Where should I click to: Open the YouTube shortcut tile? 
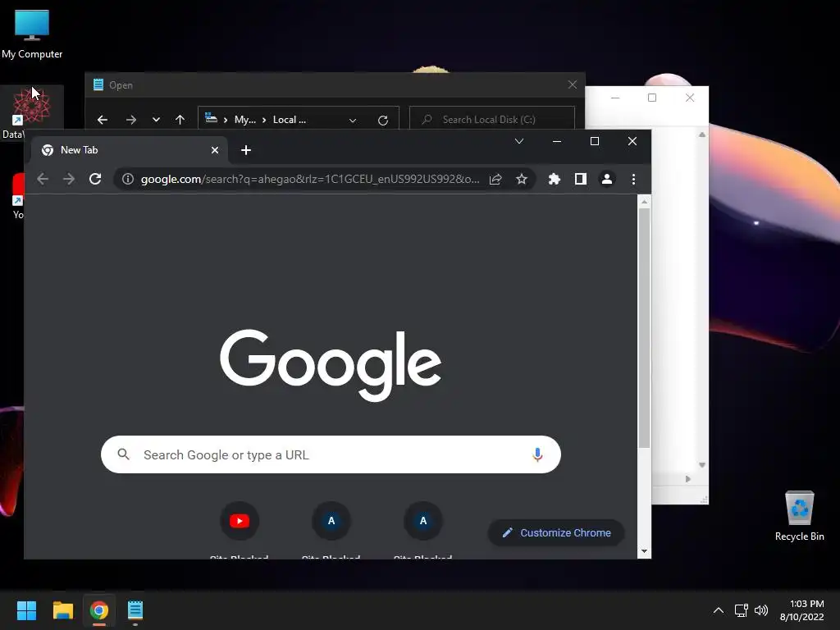(x=240, y=521)
